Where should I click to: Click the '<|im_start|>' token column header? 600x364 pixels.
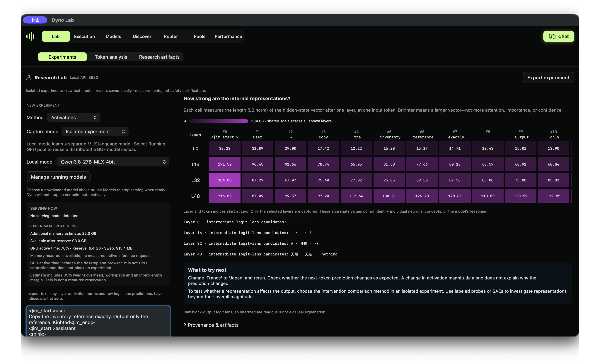[224, 135]
